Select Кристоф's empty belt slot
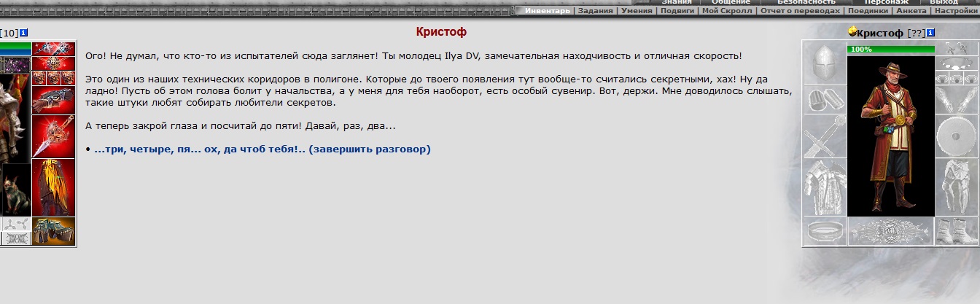Viewport: 980px width, 304px height. click(x=825, y=232)
